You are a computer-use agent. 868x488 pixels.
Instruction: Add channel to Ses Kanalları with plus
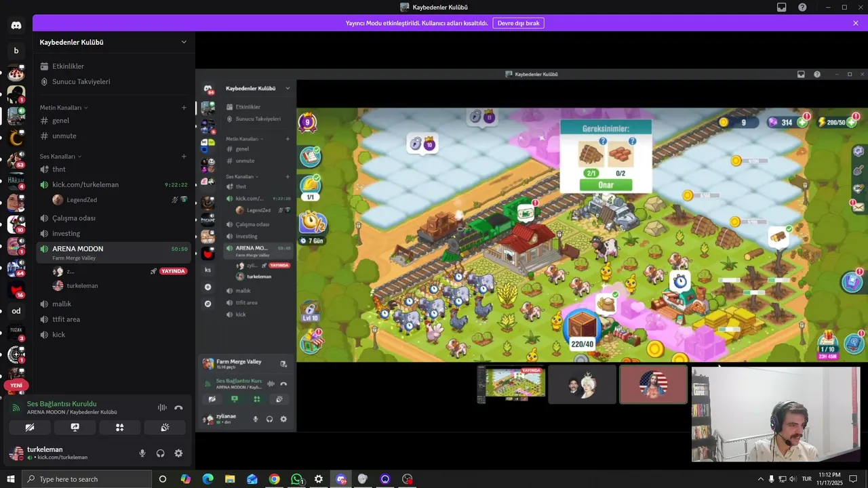tap(184, 157)
